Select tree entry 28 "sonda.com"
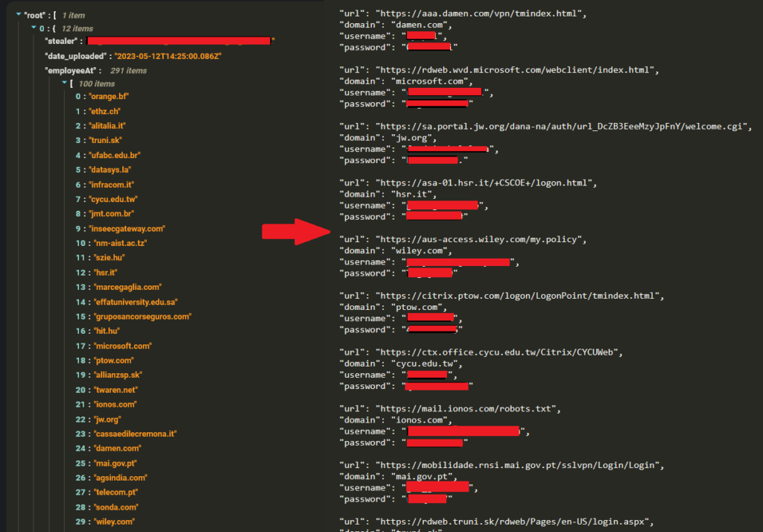 click(107, 507)
